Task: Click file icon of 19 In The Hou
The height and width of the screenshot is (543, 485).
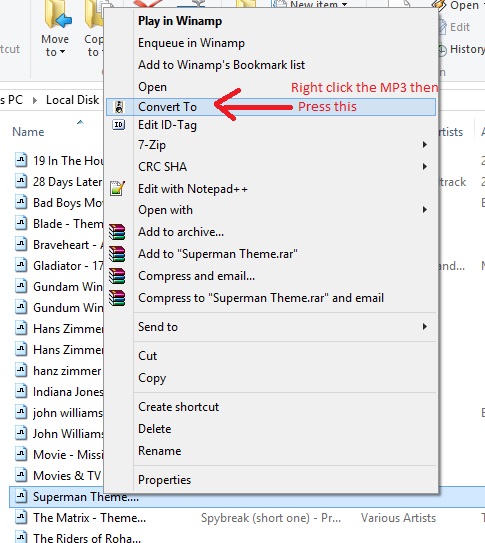Action: (21, 160)
